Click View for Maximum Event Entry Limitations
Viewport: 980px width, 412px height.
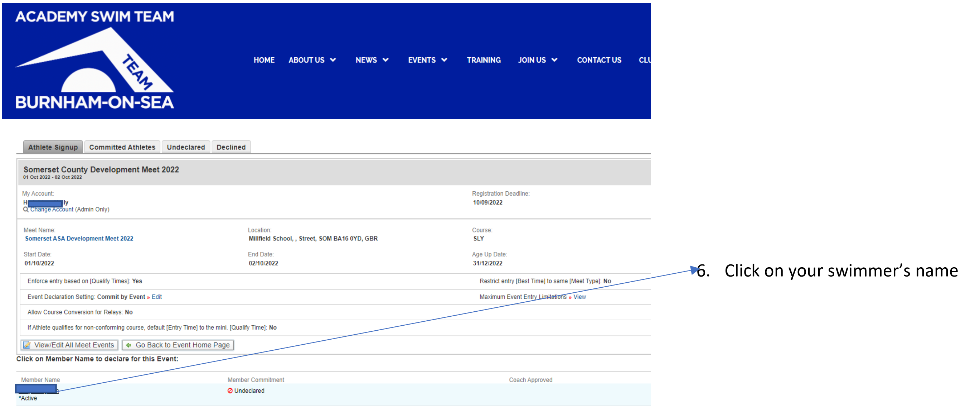tap(579, 297)
